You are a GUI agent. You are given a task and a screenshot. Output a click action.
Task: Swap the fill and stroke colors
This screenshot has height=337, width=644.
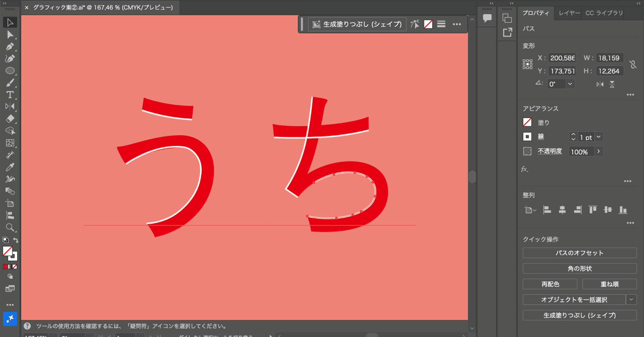[17, 240]
